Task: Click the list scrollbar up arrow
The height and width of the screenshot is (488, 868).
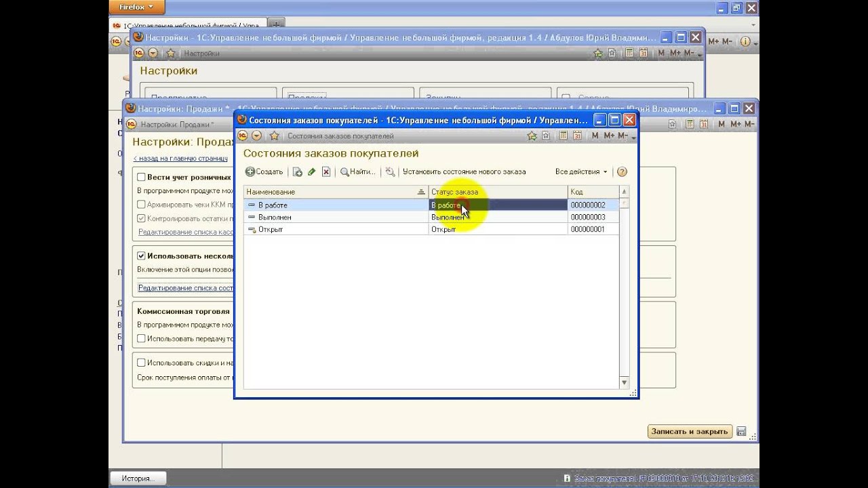Action: pyautogui.click(x=625, y=192)
